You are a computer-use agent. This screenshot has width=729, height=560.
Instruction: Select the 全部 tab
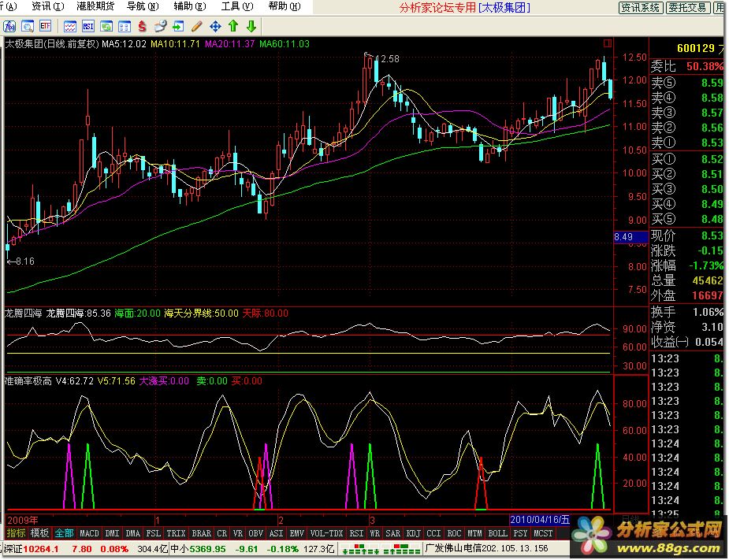[64, 533]
